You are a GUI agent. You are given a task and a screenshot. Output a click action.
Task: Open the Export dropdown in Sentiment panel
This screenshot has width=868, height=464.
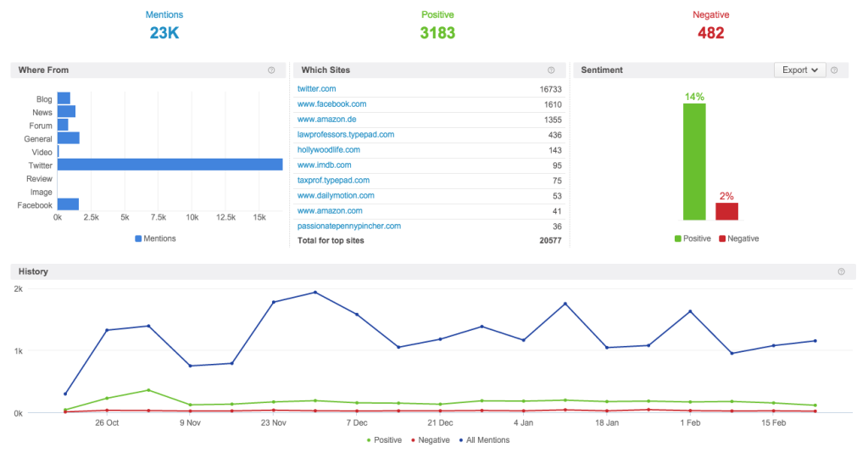(x=799, y=70)
